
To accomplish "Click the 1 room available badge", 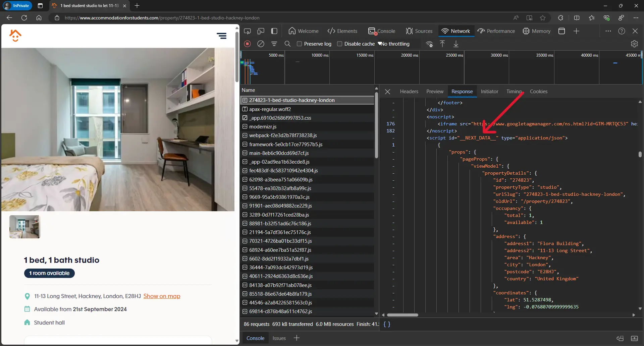I will coord(49,273).
